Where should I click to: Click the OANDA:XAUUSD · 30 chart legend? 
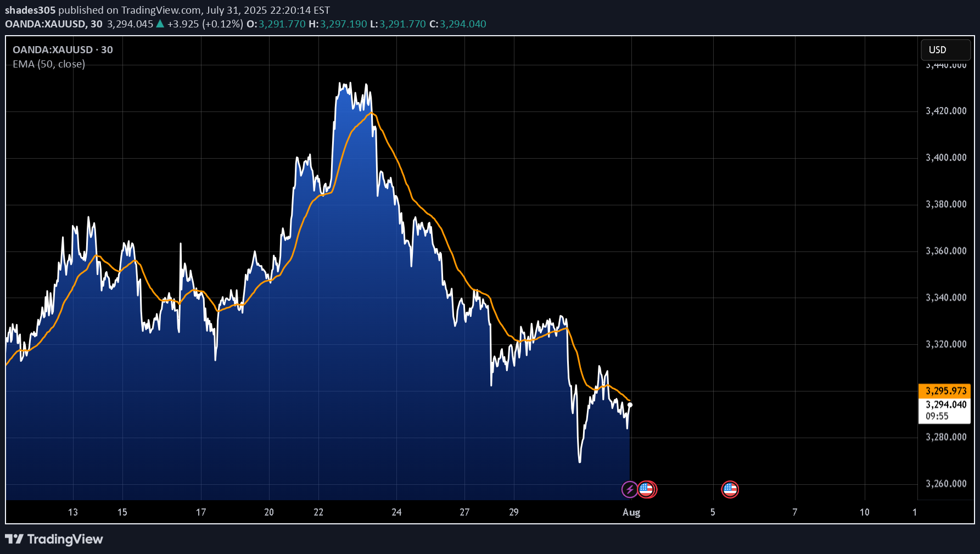point(63,50)
